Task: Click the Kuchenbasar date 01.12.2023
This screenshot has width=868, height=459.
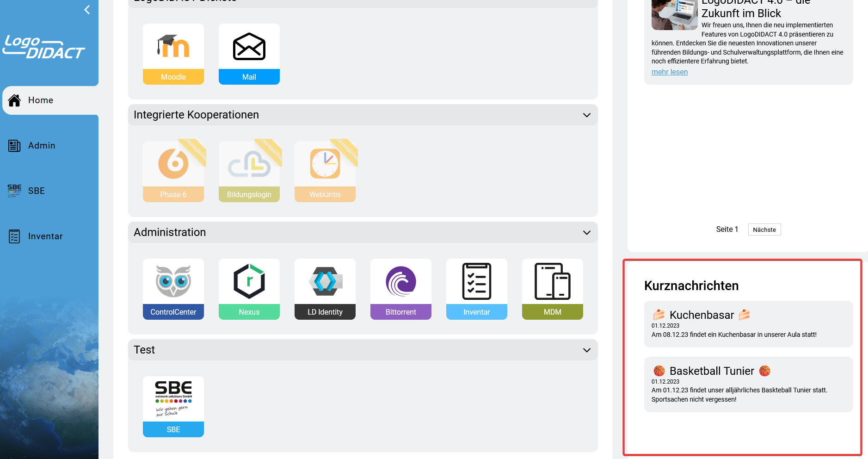Action: [665, 326]
